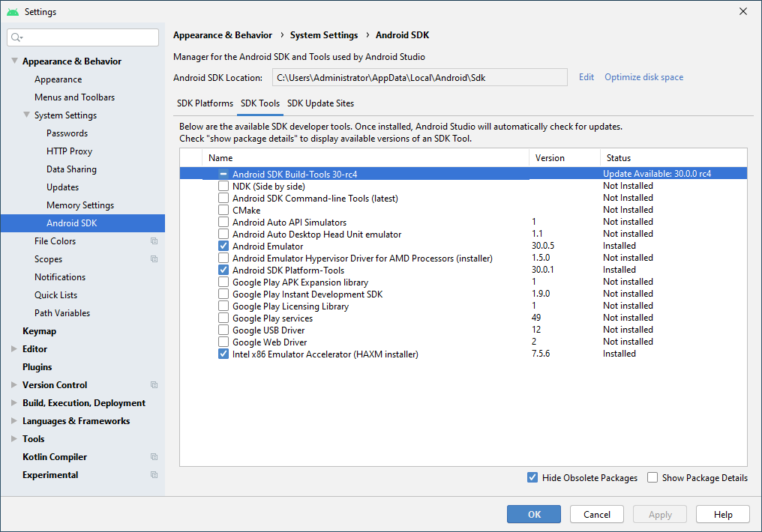This screenshot has height=532, width=762.
Task: Open Menus and Toolbars settings
Action: click(74, 97)
